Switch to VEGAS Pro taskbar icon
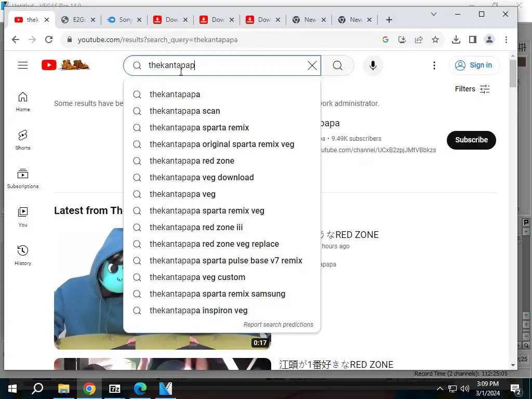This screenshot has width=532, height=399. click(x=166, y=389)
